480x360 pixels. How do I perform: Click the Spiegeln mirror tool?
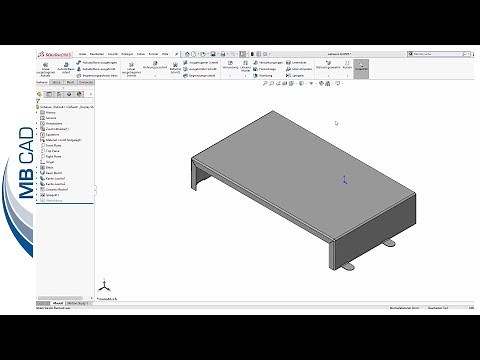[295, 76]
